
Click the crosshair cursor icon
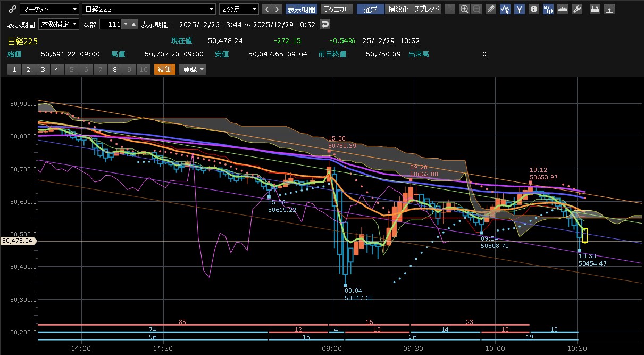tap(450, 9)
